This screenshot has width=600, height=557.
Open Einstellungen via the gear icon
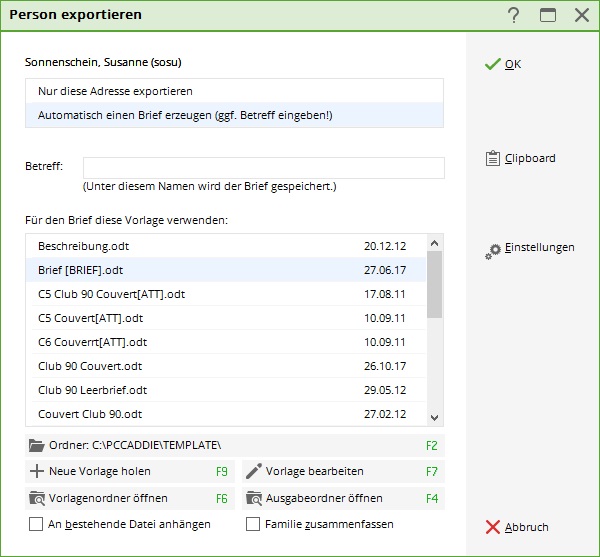(x=492, y=249)
